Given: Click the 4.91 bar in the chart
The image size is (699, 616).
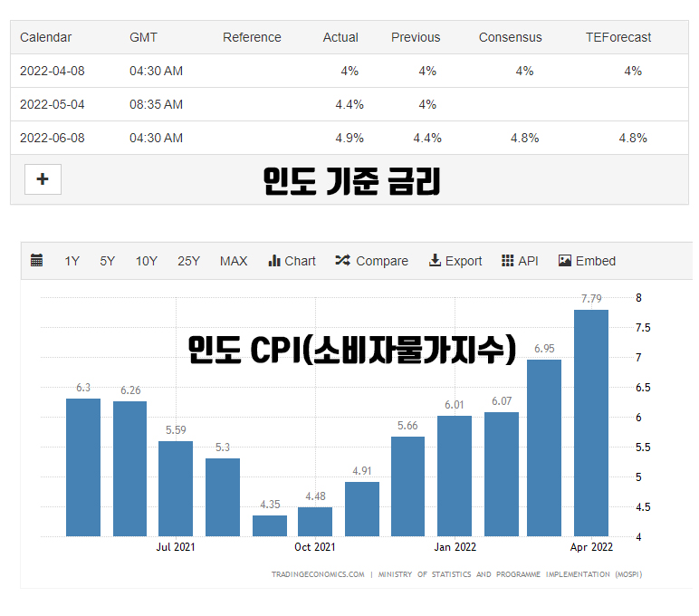Looking at the screenshot, I should pos(362,509).
